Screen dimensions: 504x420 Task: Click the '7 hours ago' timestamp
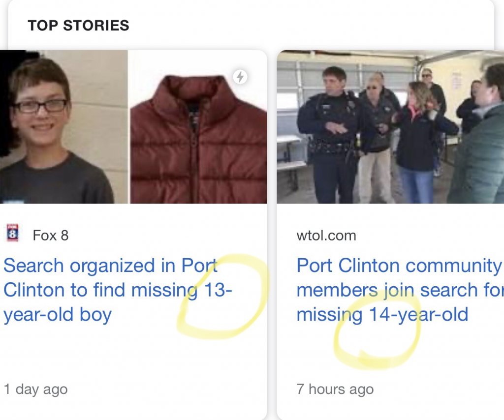coord(335,390)
